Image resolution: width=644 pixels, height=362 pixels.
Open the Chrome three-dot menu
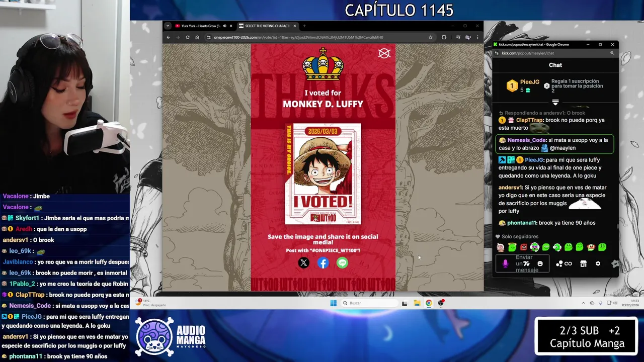[x=477, y=37]
